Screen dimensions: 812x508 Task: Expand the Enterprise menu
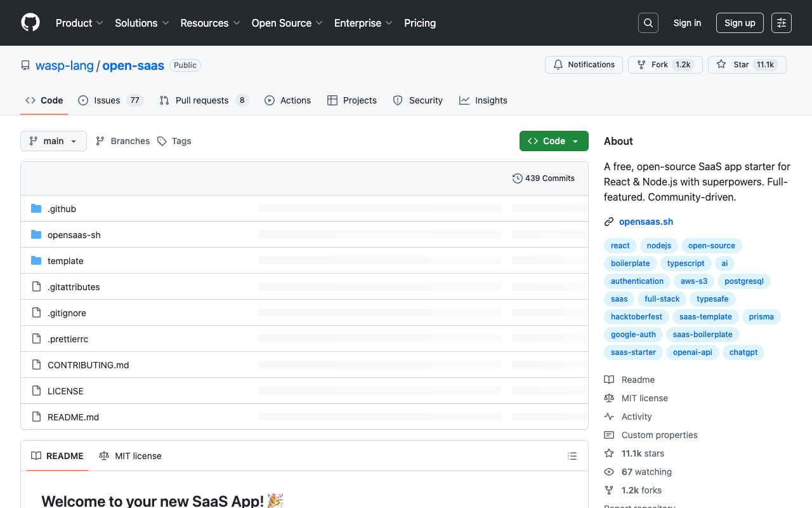(363, 23)
